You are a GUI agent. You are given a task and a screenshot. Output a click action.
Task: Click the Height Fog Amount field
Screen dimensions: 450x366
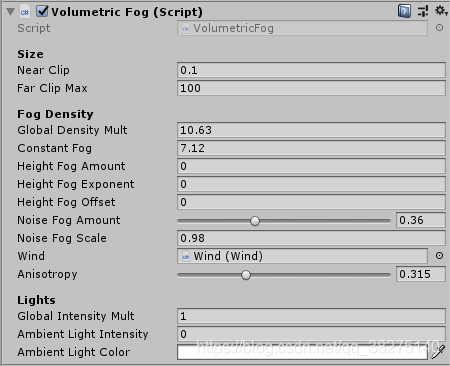click(311, 166)
